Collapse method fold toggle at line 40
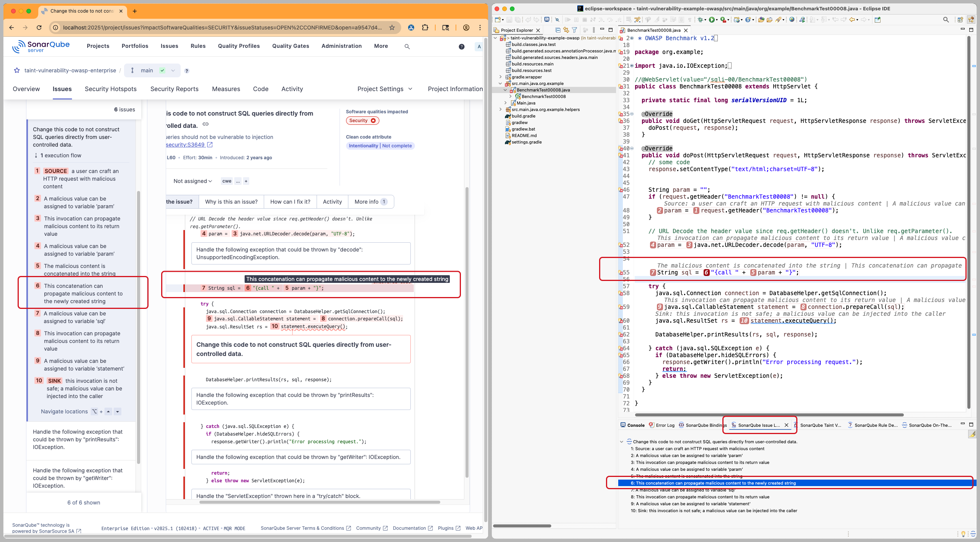 [x=632, y=149]
